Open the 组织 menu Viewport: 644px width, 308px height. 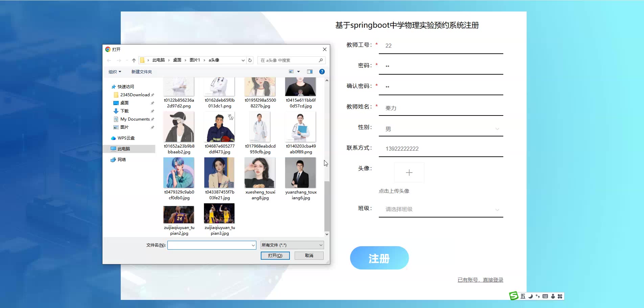[x=115, y=72]
